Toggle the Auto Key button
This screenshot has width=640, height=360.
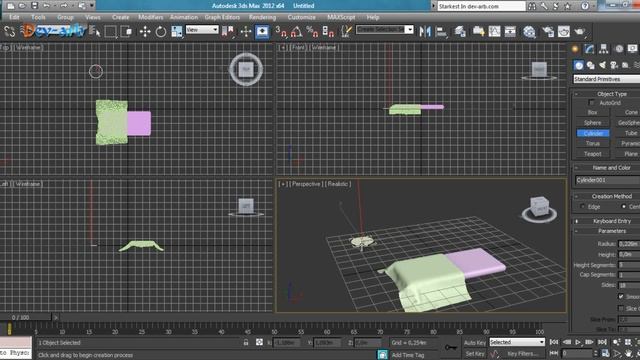[x=475, y=342]
